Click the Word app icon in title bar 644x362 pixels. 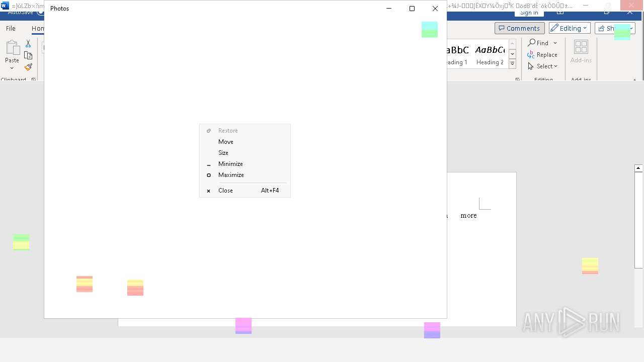click(5, 6)
